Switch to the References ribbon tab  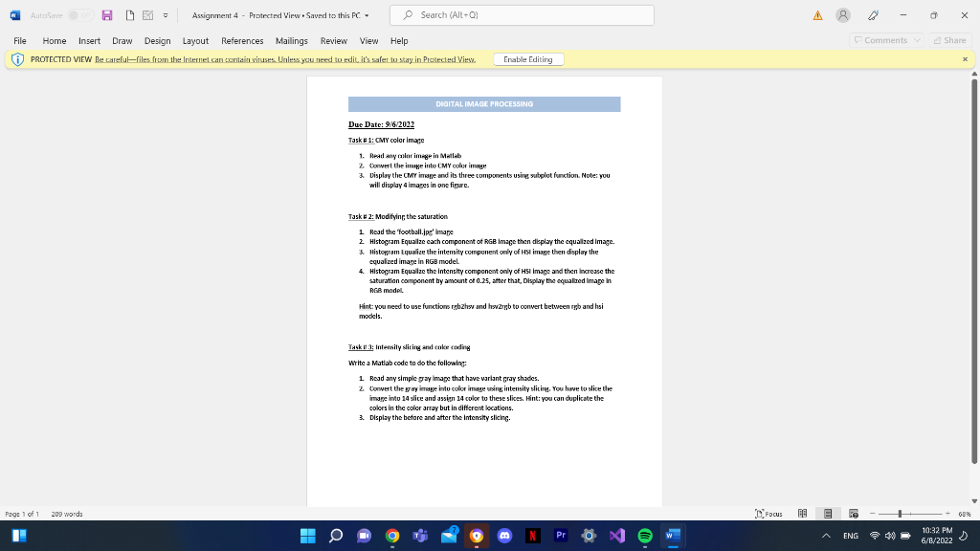[242, 40]
